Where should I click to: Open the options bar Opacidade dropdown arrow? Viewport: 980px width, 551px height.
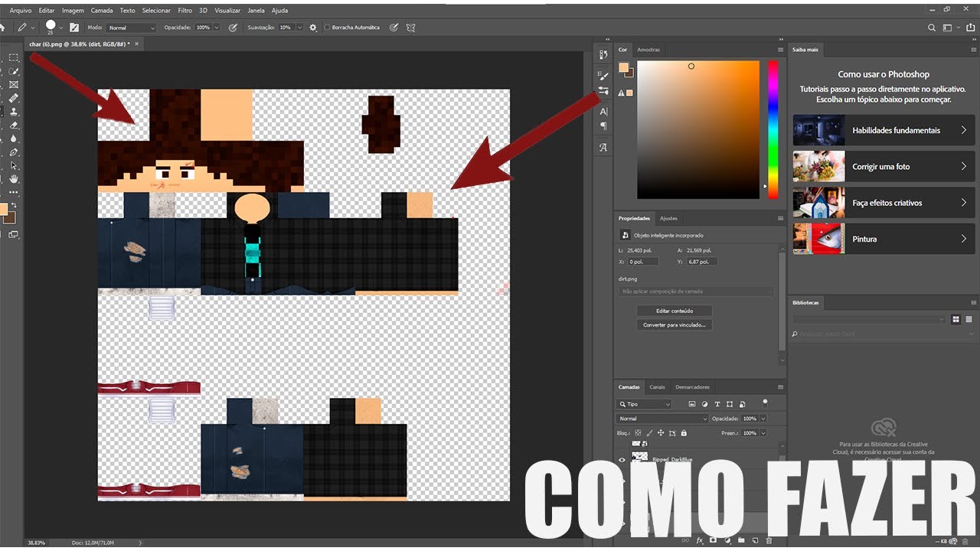point(217,28)
